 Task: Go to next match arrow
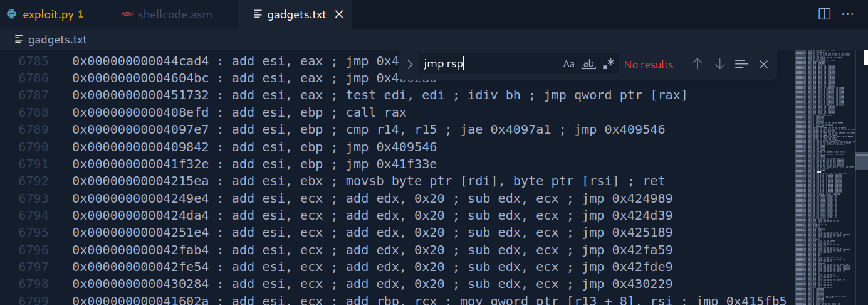pyautogui.click(x=719, y=64)
